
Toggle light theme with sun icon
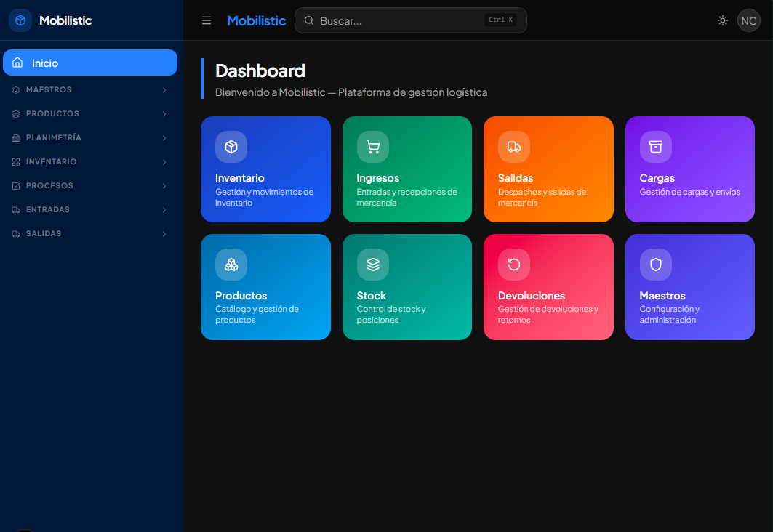tap(723, 20)
